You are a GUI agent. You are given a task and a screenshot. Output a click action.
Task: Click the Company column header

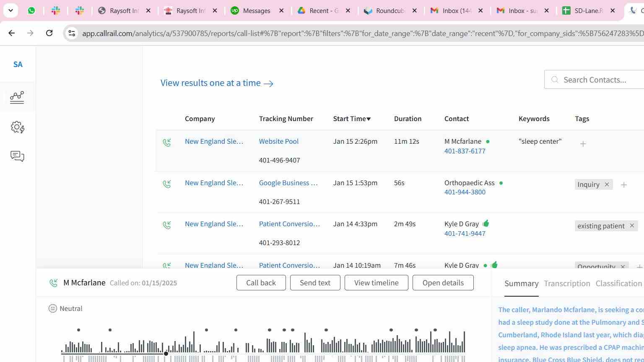coord(200,119)
